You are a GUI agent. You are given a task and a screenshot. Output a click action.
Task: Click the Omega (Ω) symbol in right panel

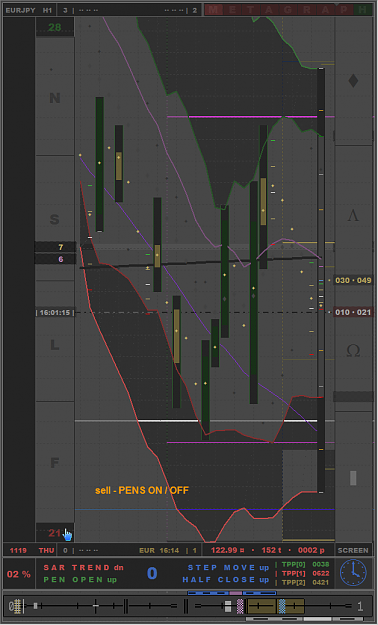coord(353,351)
